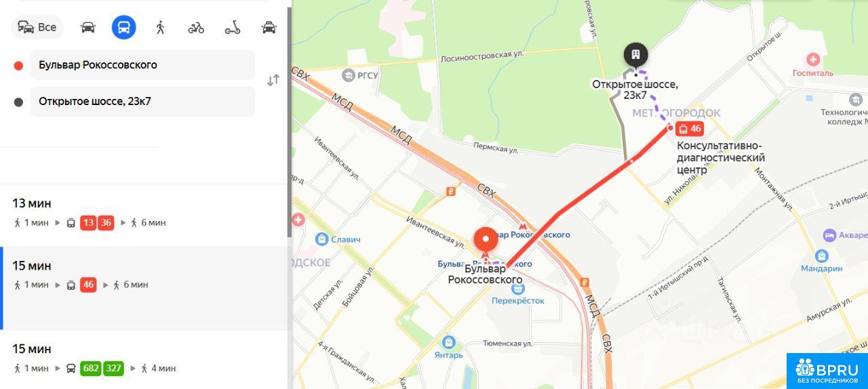The width and height of the screenshot is (868, 389).
Task: Select the 15 мин route with bus 46
Action: click(x=144, y=288)
